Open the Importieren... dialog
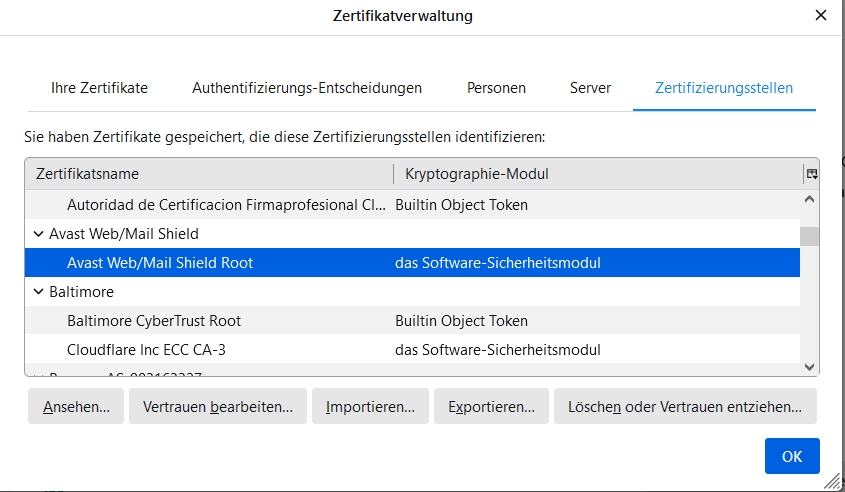The height and width of the screenshot is (492, 845). [370, 407]
